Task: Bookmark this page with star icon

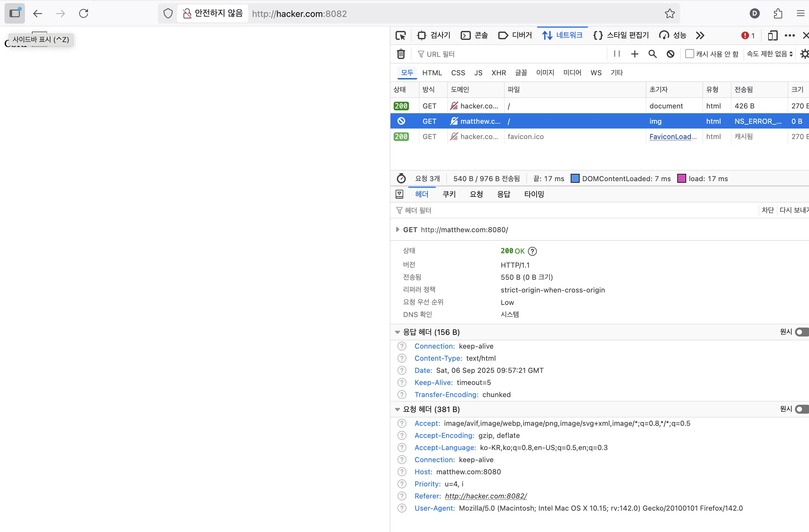Action: (x=669, y=14)
